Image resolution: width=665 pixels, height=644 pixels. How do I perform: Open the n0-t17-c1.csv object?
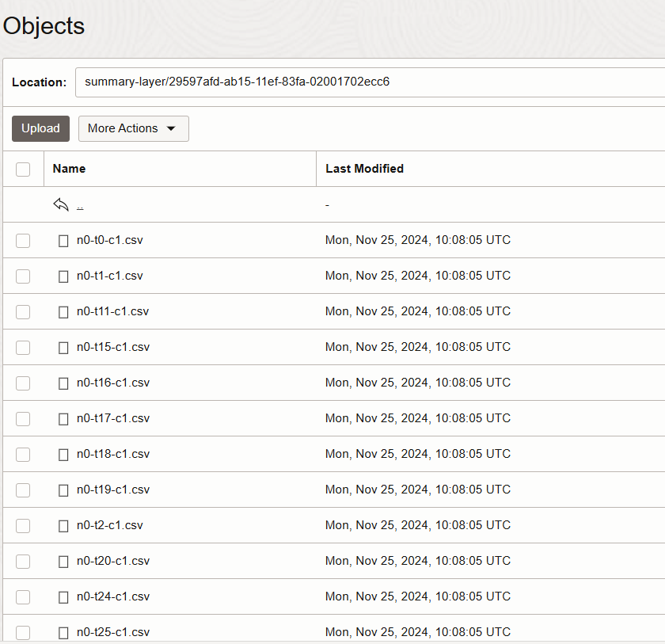(110, 418)
